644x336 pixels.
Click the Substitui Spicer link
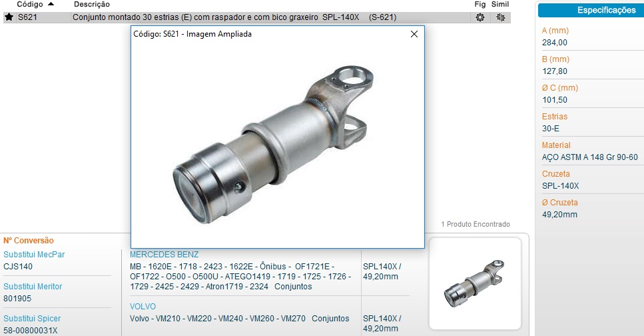(32, 319)
